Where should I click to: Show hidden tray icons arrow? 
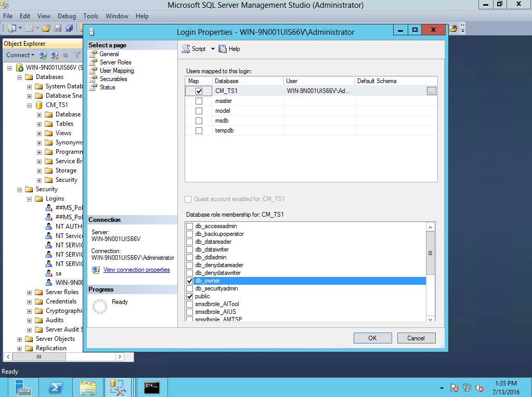(x=442, y=388)
